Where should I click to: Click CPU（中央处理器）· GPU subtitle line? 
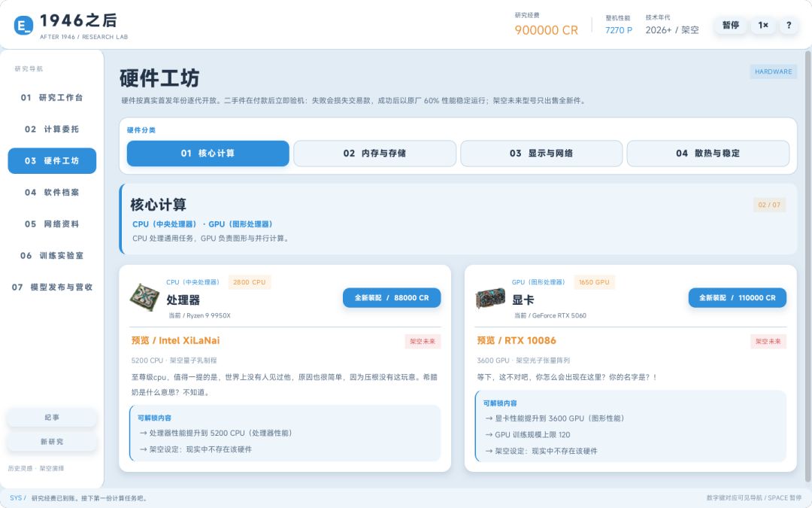click(202, 224)
